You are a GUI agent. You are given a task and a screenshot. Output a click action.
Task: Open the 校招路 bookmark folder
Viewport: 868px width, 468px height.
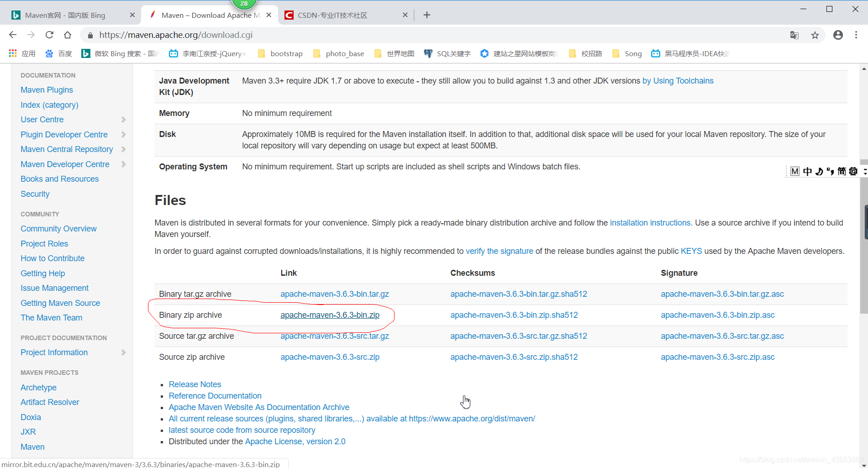tap(585, 53)
